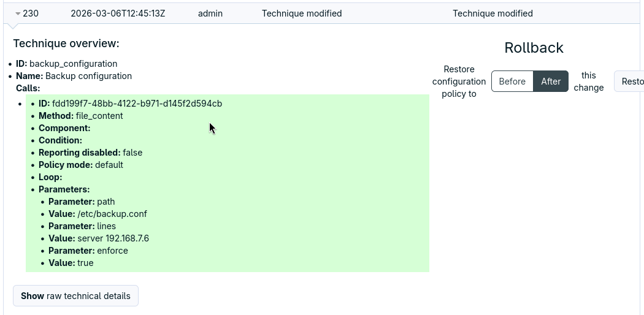Collapse event row 230 with the arrow
This screenshot has width=644, height=315.
coord(18,13)
